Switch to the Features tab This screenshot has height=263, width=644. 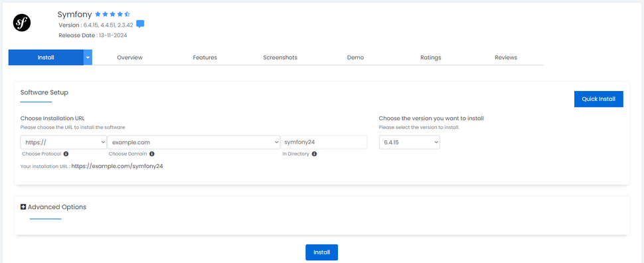pyautogui.click(x=205, y=58)
